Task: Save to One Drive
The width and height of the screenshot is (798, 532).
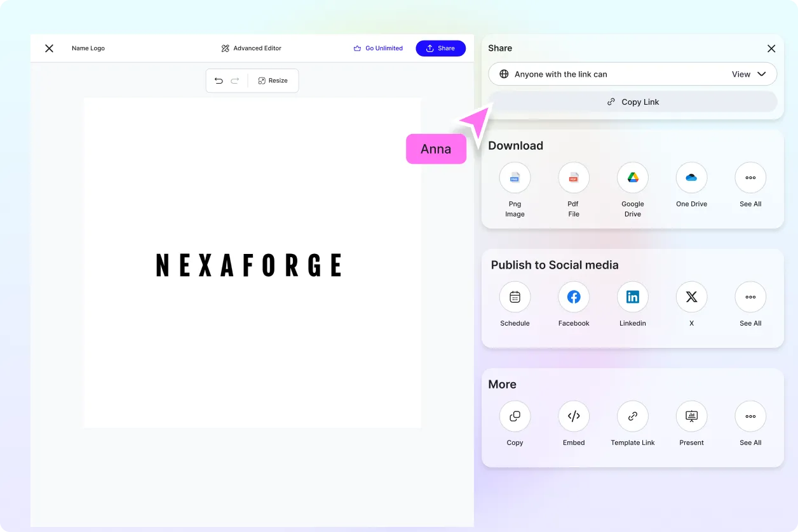Action: click(x=691, y=178)
